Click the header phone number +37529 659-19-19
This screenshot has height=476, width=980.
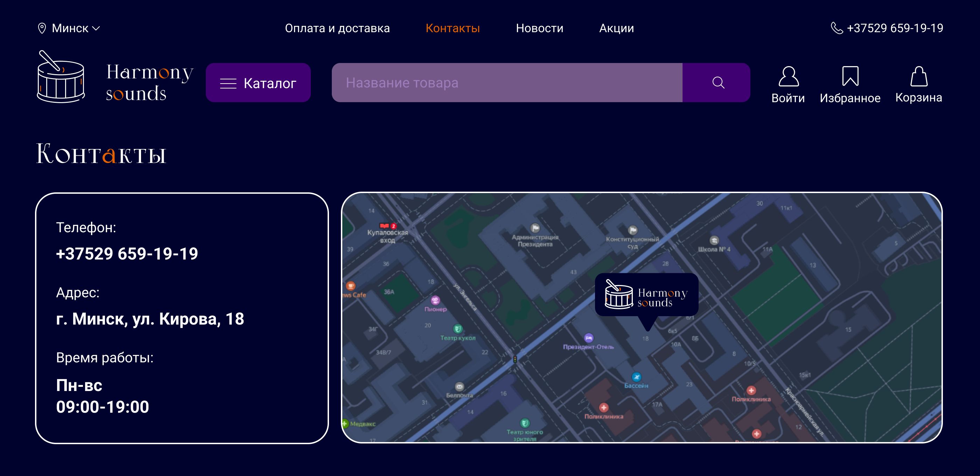coord(895,28)
